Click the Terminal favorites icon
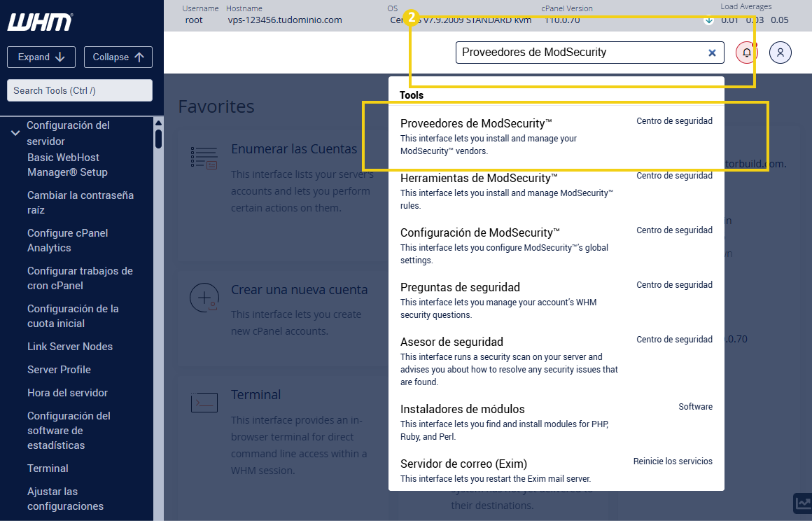This screenshot has width=812, height=521. coord(204,403)
